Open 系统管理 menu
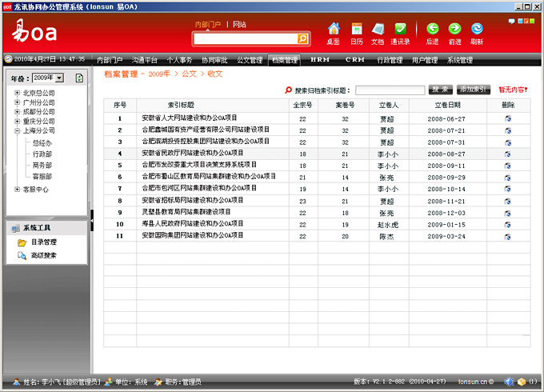Screen dimensions: 544x392 [460, 60]
